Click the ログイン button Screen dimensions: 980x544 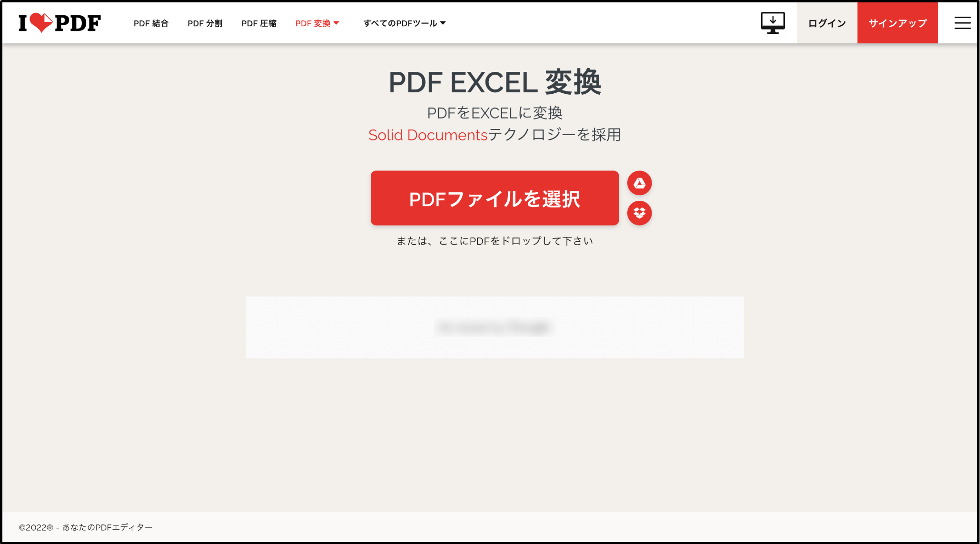827,23
